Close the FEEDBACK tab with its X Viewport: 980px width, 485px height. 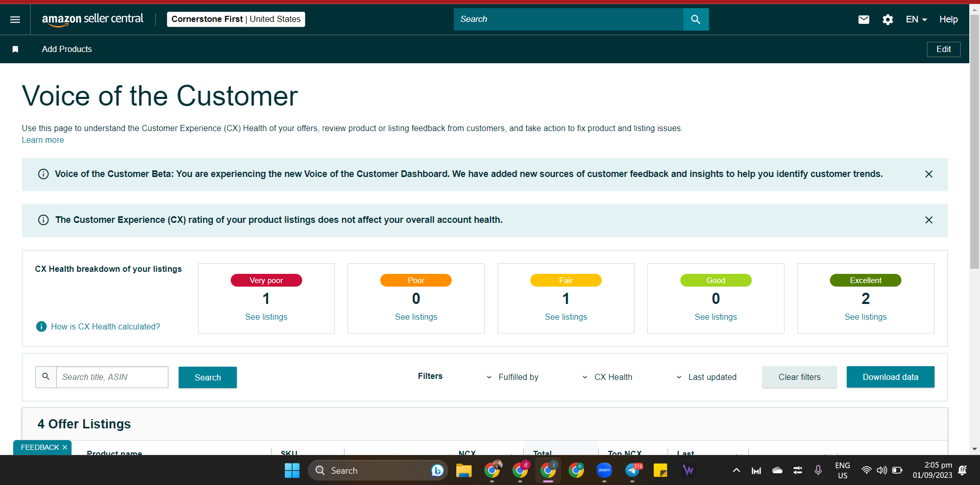point(65,447)
